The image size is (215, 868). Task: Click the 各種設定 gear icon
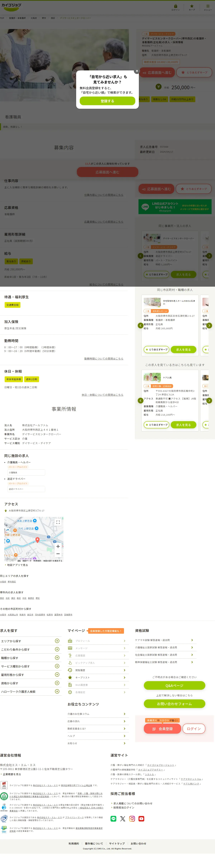pos(70,692)
